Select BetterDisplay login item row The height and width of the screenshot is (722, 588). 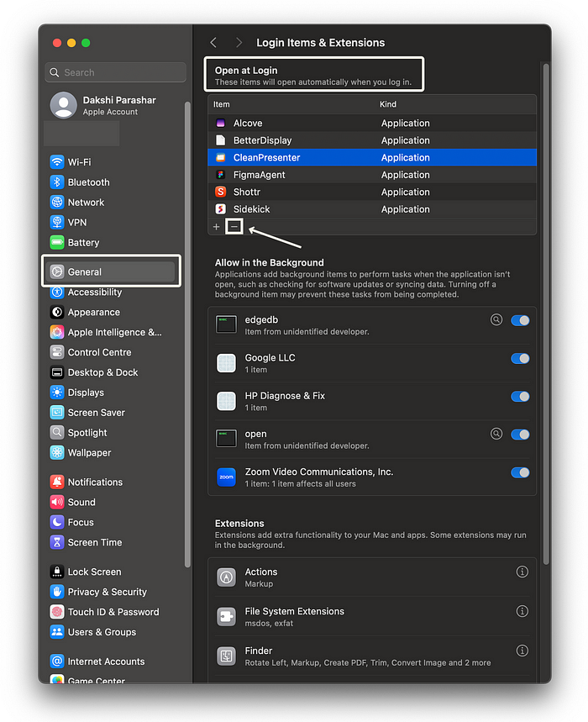372,140
